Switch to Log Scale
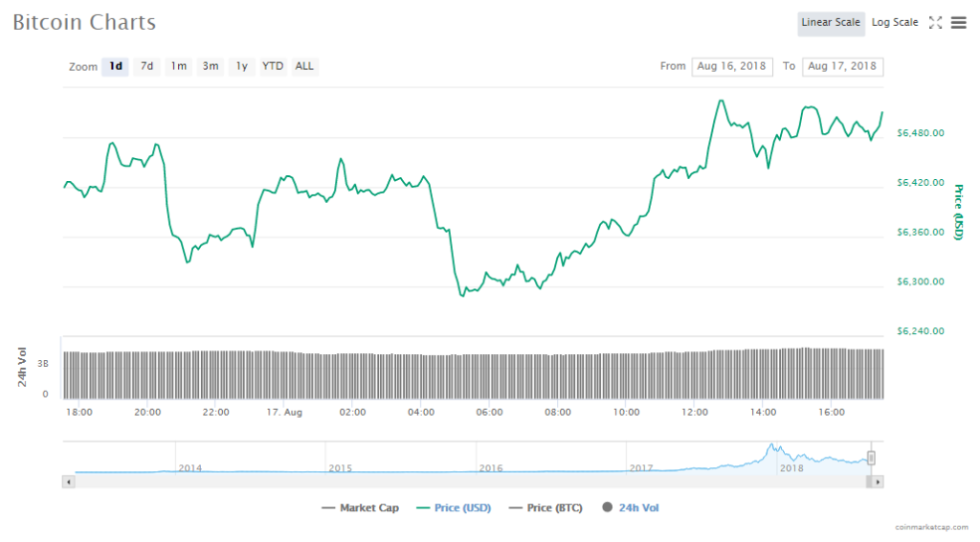This screenshot has height=542, width=980. [x=895, y=23]
